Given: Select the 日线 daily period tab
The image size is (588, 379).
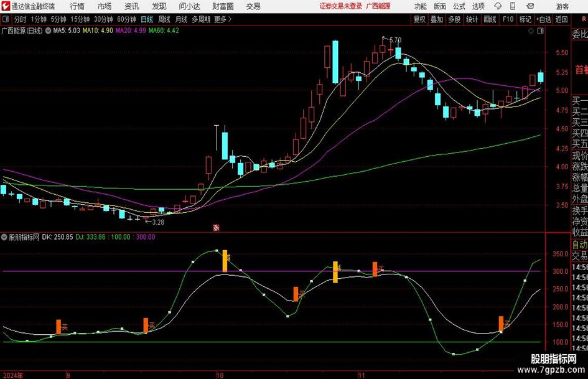Looking at the screenshot, I should [x=147, y=19].
